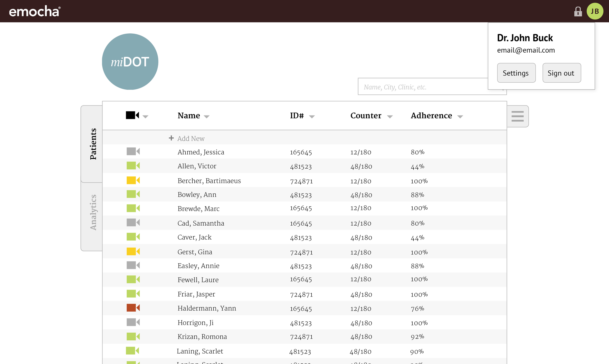Click Counter column header text
Image resolution: width=609 pixels, height=364 pixels.
pos(366,115)
